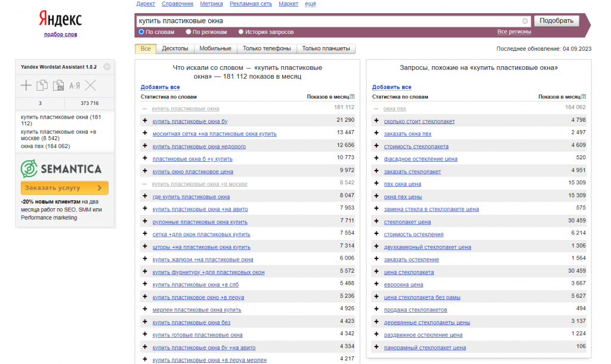This screenshot has height=364, width=611.
Task: Switch to the 'Десктопы' tab
Action: pos(175,48)
